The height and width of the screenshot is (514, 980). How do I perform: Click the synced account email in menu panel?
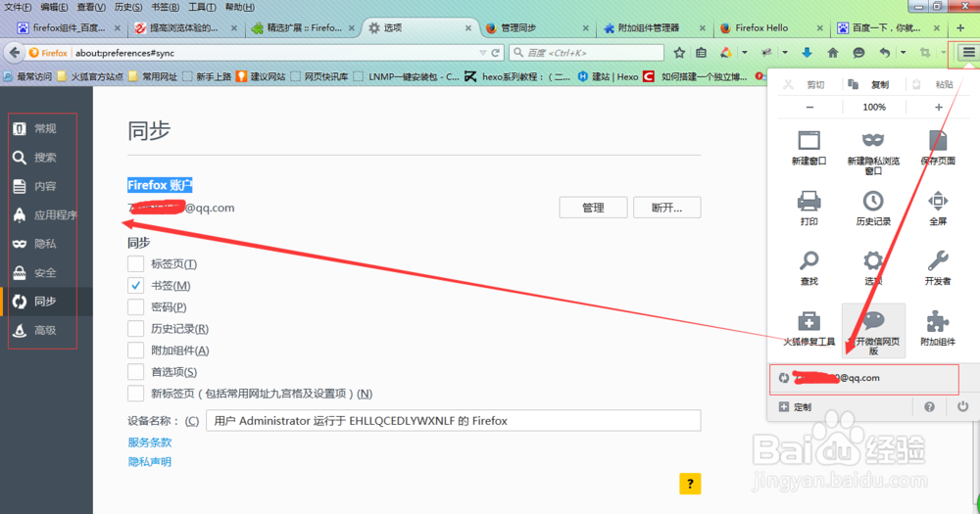tap(863, 378)
